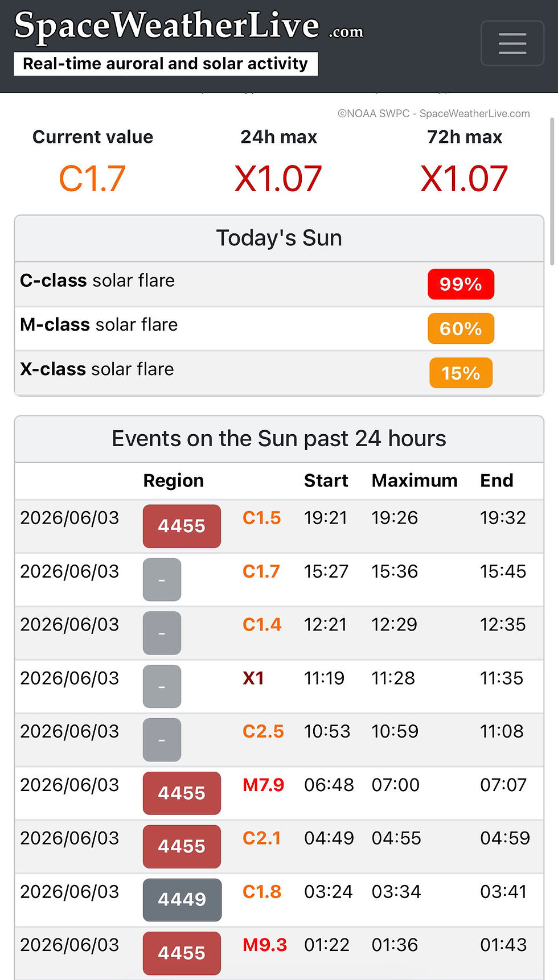The height and width of the screenshot is (980, 558).
Task: Select the 15% X-class probability badge
Action: (461, 373)
